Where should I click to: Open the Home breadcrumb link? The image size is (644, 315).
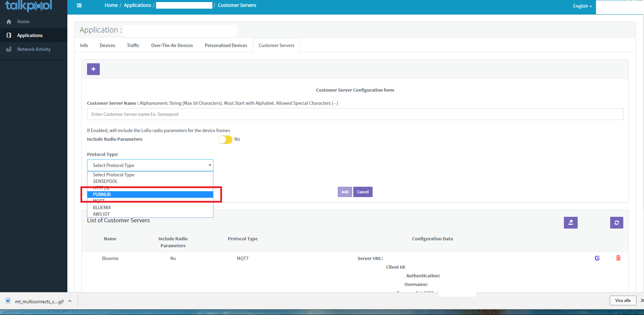tap(111, 5)
